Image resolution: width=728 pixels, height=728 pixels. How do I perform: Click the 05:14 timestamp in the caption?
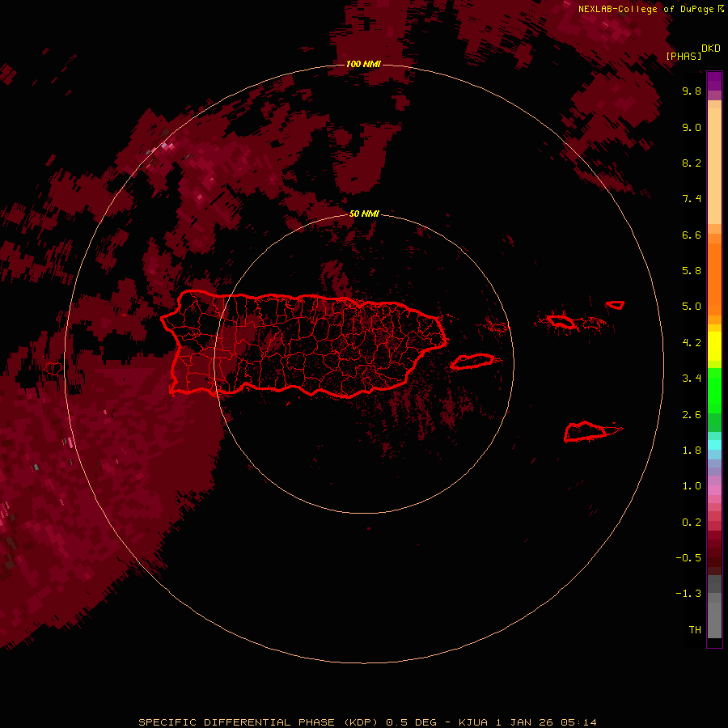(578, 722)
